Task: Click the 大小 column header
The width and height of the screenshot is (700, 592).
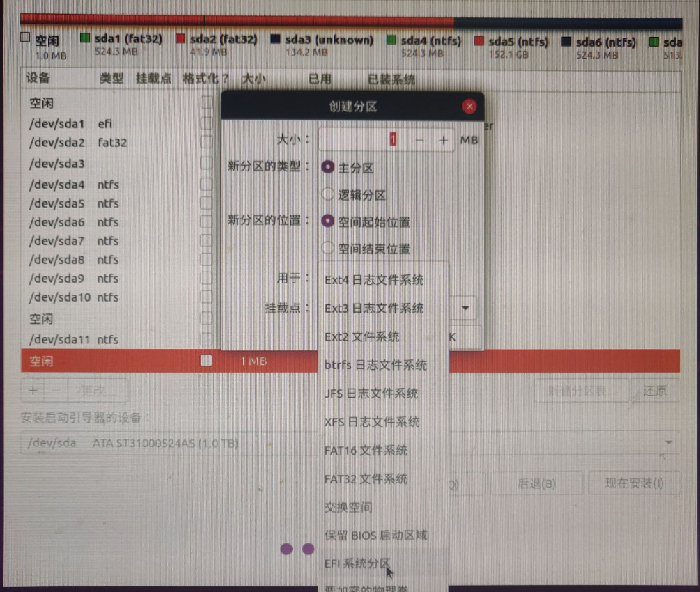Action: click(254, 79)
